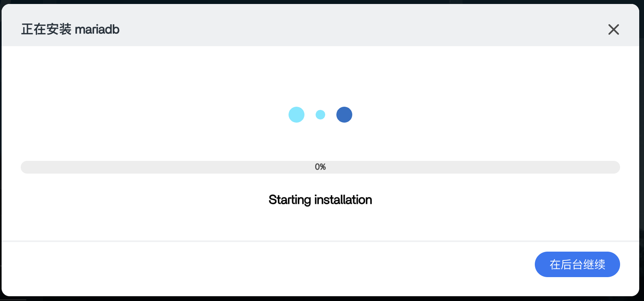The image size is (644, 301).
Task: Click the word "mariadb" in dialog title
Action: click(97, 29)
